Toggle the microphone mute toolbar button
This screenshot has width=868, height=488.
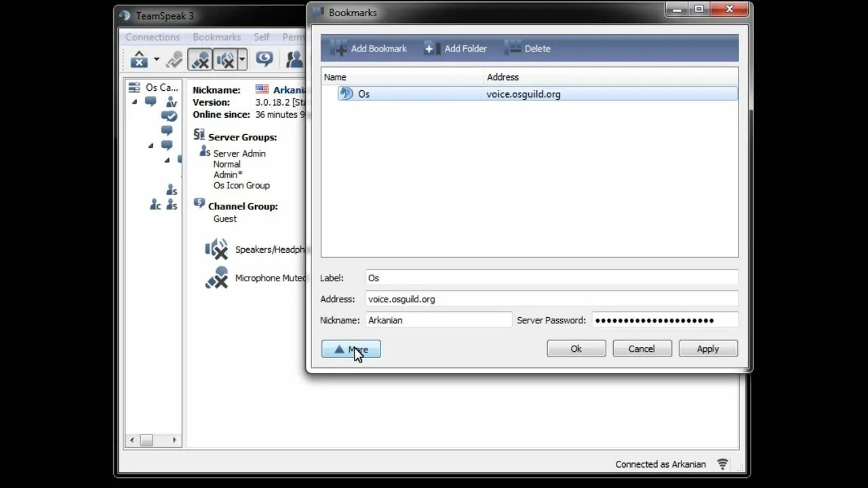click(x=200, y=60)
